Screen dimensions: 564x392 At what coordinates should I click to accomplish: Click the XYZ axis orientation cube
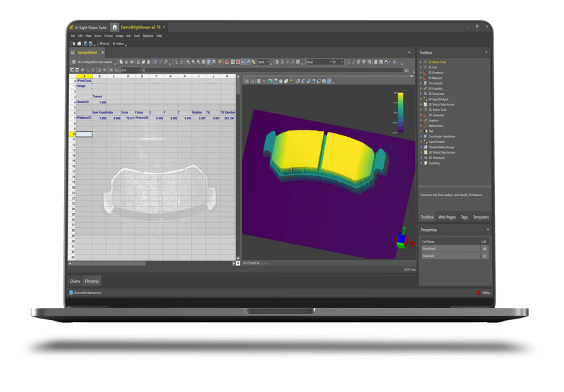(402, 240)
